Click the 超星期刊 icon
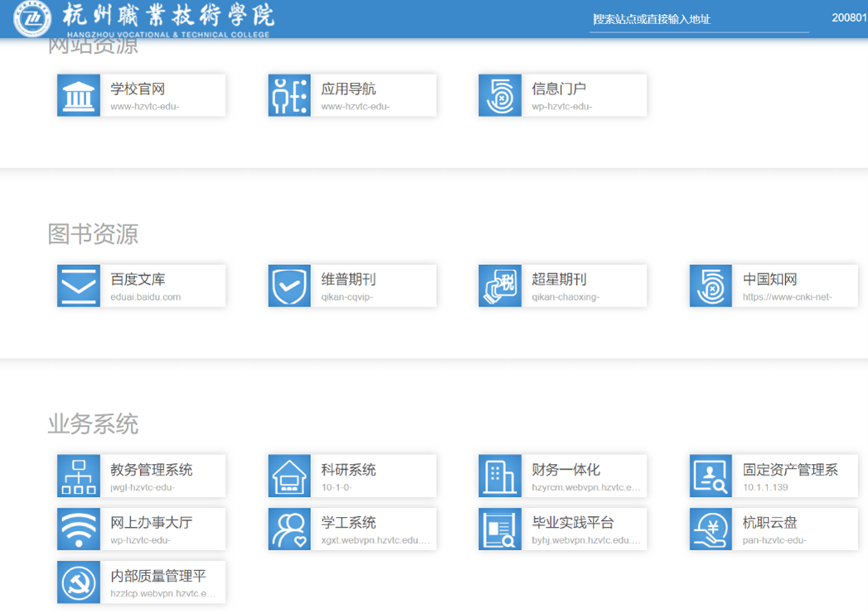868x613 pixels. (x=500, y=286)
